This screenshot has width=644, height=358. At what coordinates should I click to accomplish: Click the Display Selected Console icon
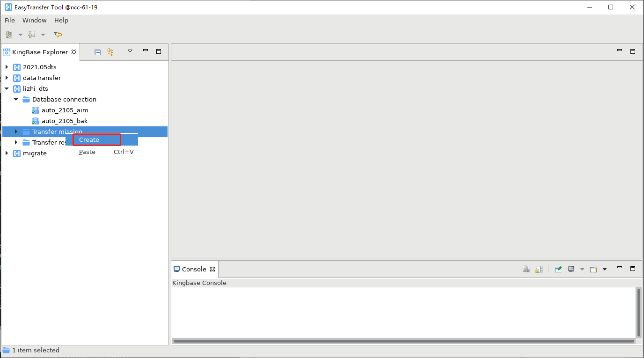click(571, 269)
